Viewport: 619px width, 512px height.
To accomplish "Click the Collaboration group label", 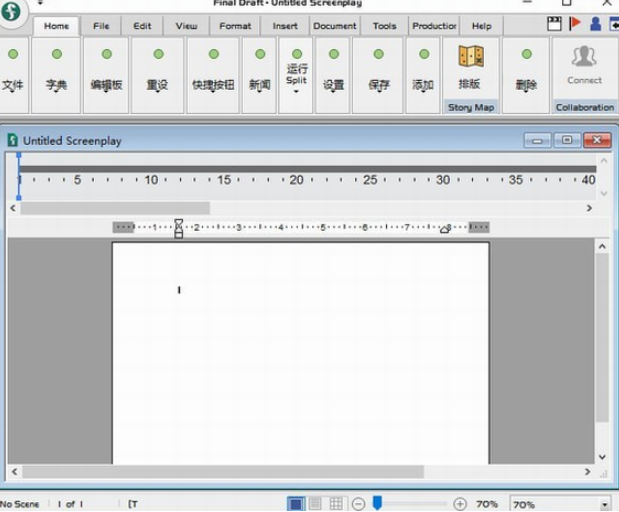I will click(585, 107).
